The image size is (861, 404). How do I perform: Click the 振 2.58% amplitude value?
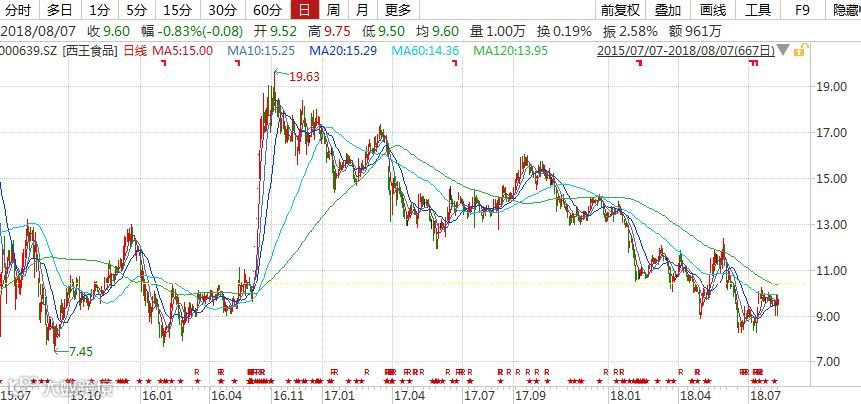click(x=630, y=31)
